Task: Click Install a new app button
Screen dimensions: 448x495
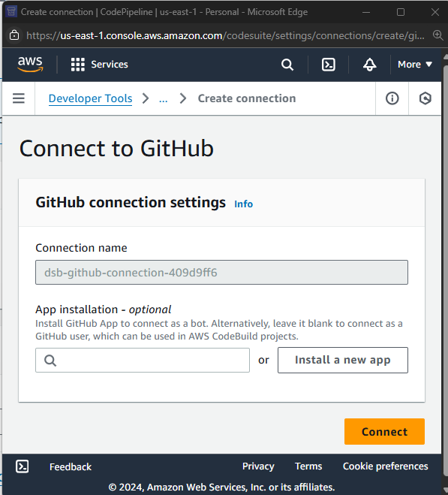Action: point(343,361)
